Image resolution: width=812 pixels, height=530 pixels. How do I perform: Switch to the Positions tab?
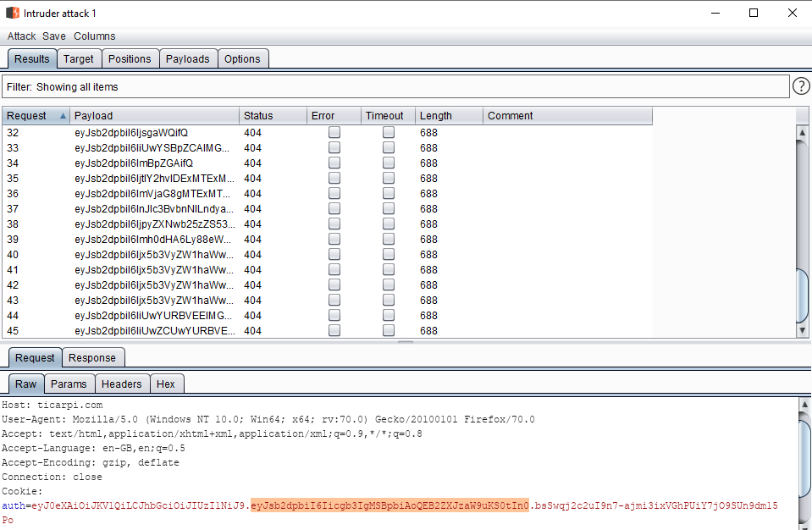130,59
